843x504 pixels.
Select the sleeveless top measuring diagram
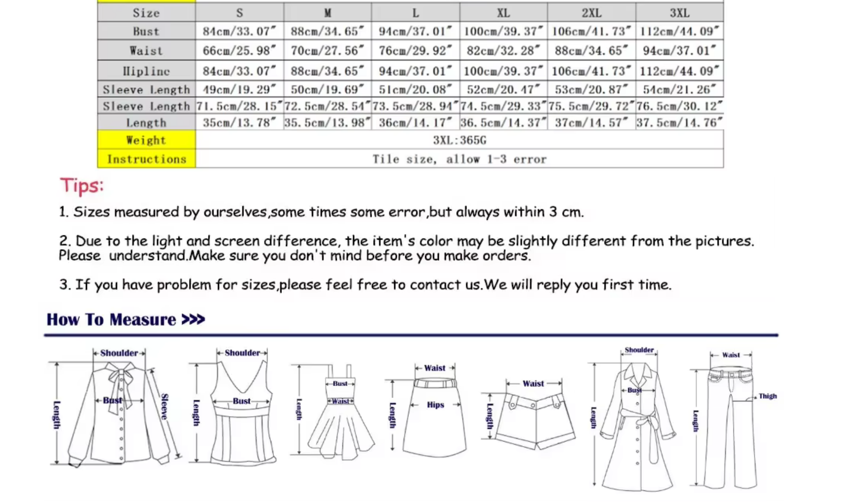[233, 406]
